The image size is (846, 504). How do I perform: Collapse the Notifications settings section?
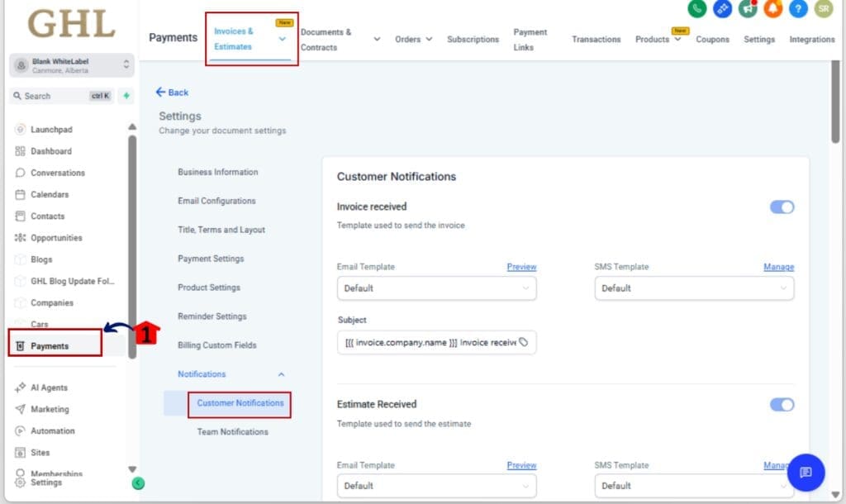[279, 373]
